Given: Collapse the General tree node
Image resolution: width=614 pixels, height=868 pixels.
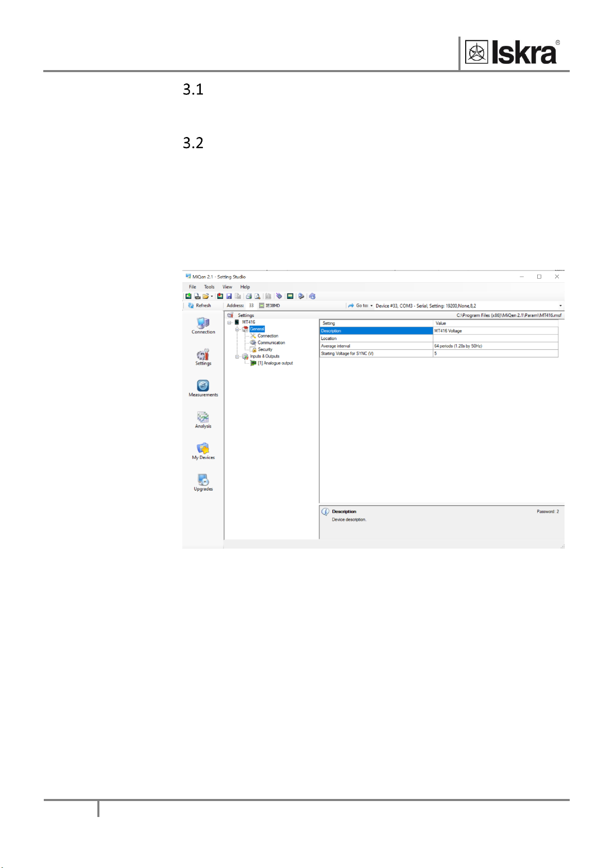Looking at the screenshot, I should [x=237, y=329].
